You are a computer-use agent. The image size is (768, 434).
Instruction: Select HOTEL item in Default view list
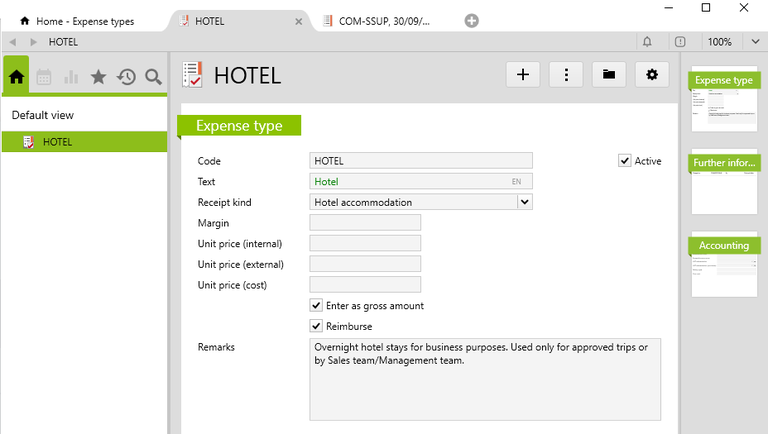coord(57,142)
